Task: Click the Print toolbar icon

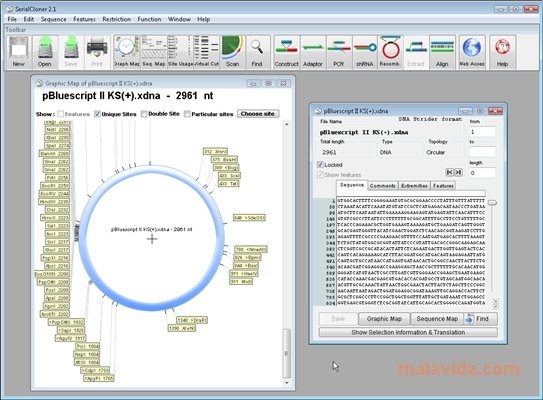Action: click(x=97, y=52)
